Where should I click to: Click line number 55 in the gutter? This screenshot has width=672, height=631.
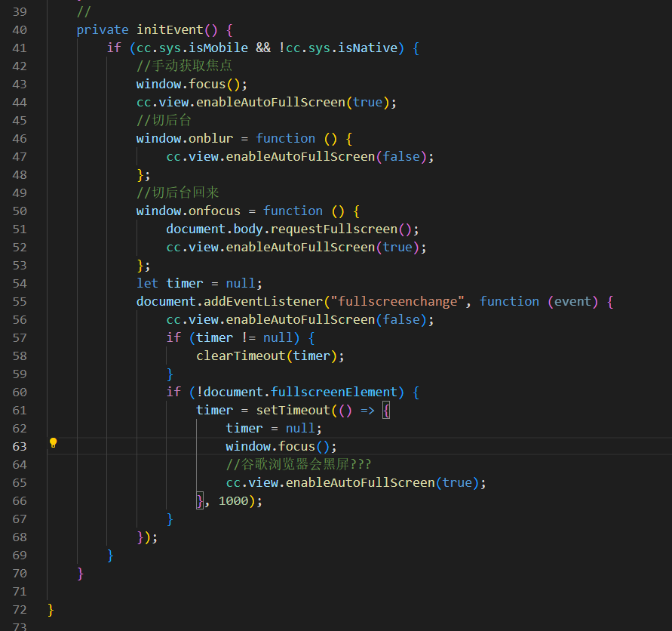(x=20, y=302)
